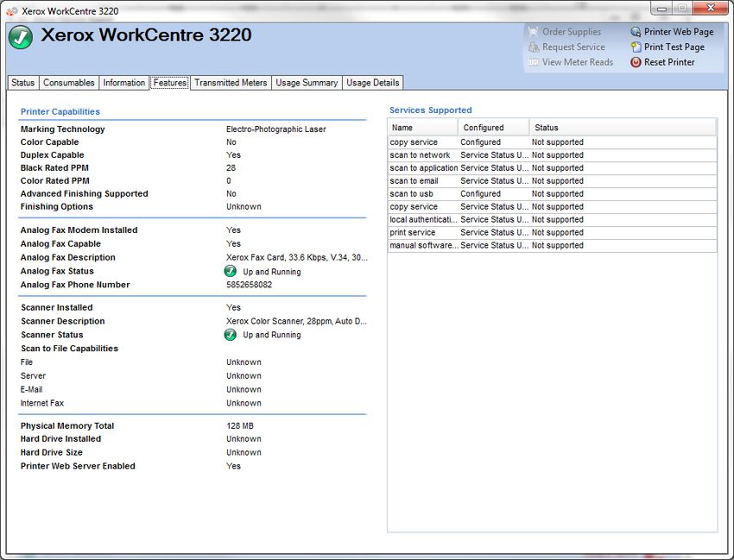Click the large Xerox WorkCentre 3220 header title
Screen dimensions: 734x560
[146, 35]
